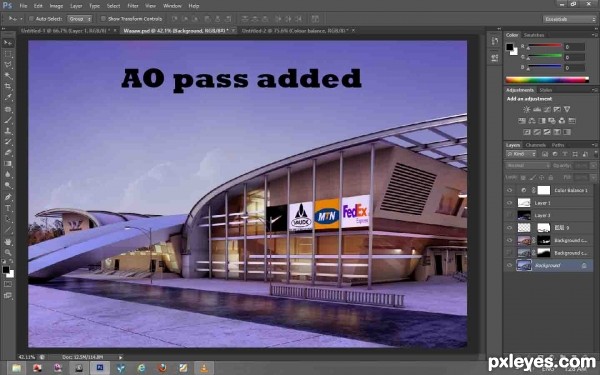The image size is (600, 375).
Task: Switch to the Channels tab
Action: coord(535,145)
